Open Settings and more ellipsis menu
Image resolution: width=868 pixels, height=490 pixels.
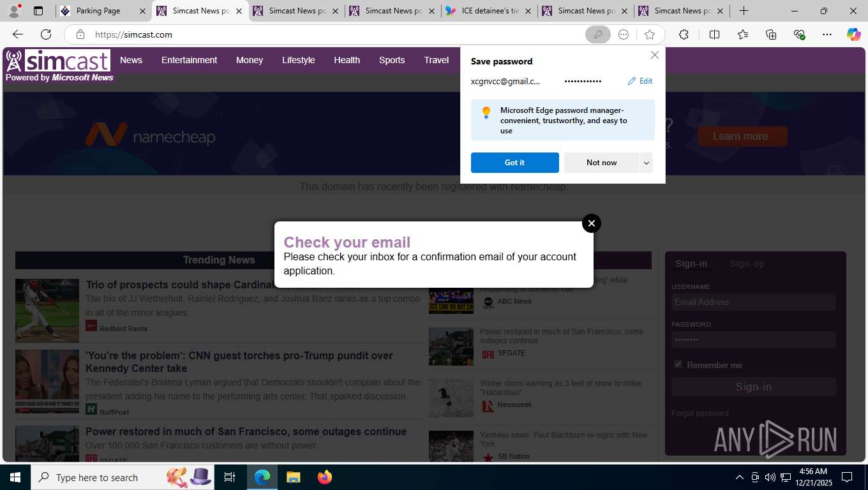(x=827, y=34)
